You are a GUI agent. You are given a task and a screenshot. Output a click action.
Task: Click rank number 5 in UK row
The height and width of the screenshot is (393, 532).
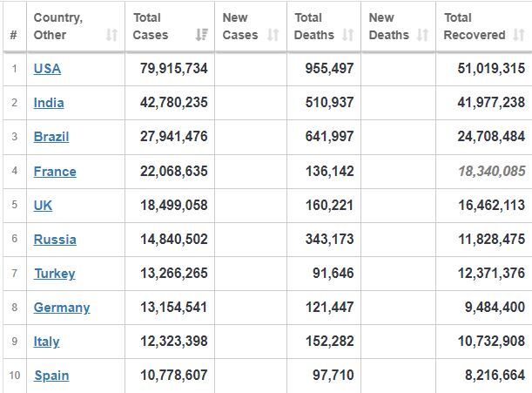point(14,205)
